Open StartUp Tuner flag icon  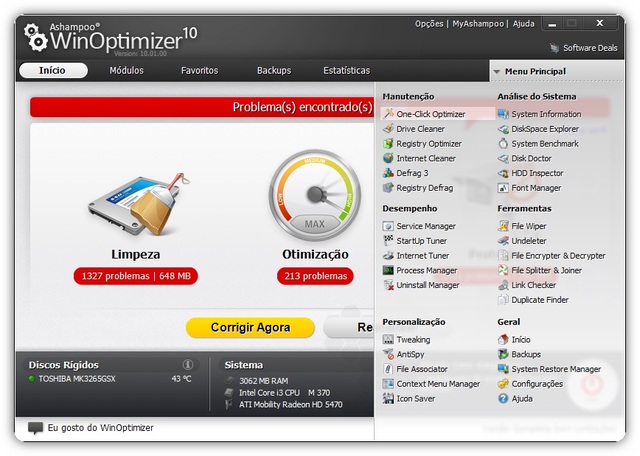(389, 240)
